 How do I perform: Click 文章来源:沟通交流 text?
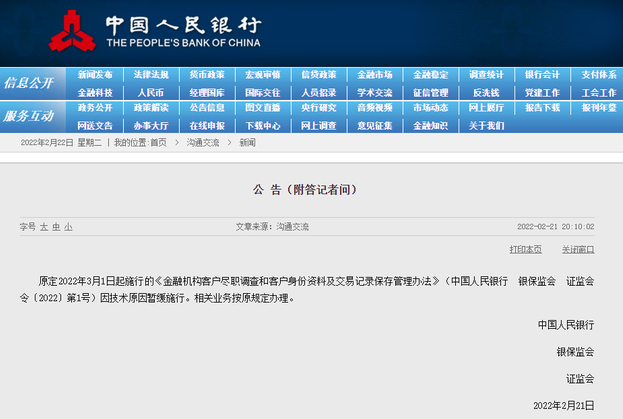[272, 227]
